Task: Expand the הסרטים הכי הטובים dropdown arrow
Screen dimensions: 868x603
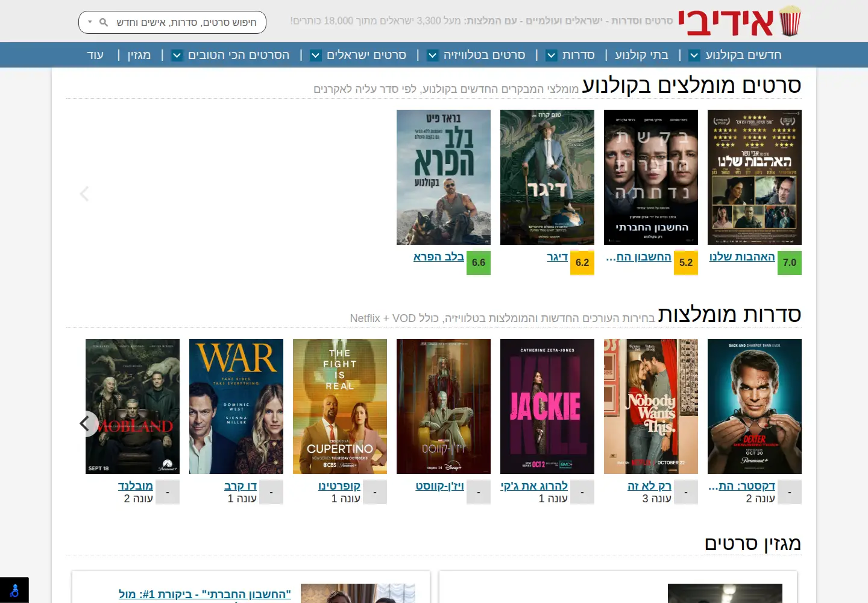Action: [x=177, y=55]
